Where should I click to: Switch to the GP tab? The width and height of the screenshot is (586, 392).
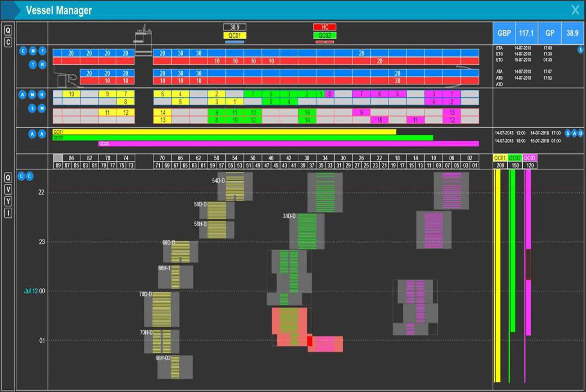coord(550,33)
